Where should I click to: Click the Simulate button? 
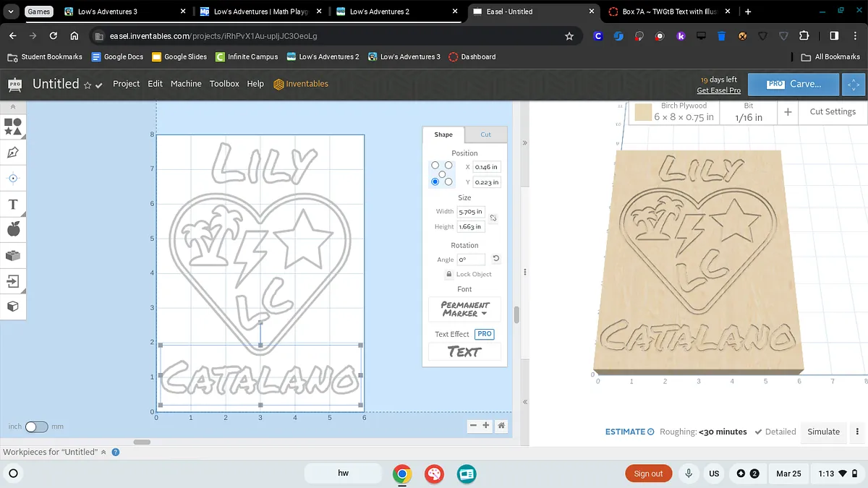tap(823, 432)
